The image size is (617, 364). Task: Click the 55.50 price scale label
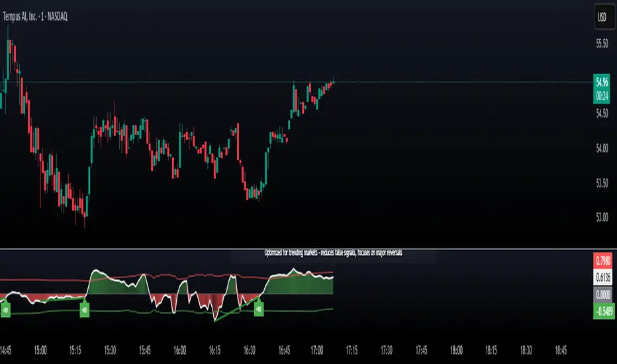coord(602,43)
